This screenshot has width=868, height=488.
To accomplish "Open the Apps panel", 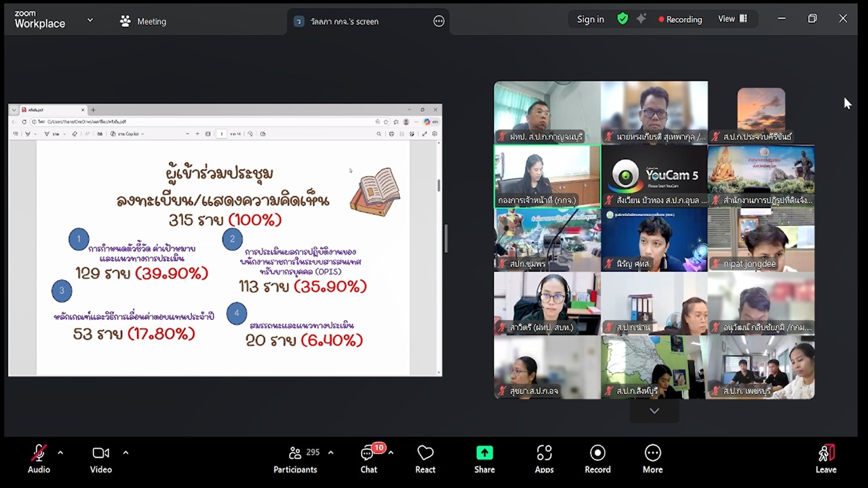I will click(544, 459).
